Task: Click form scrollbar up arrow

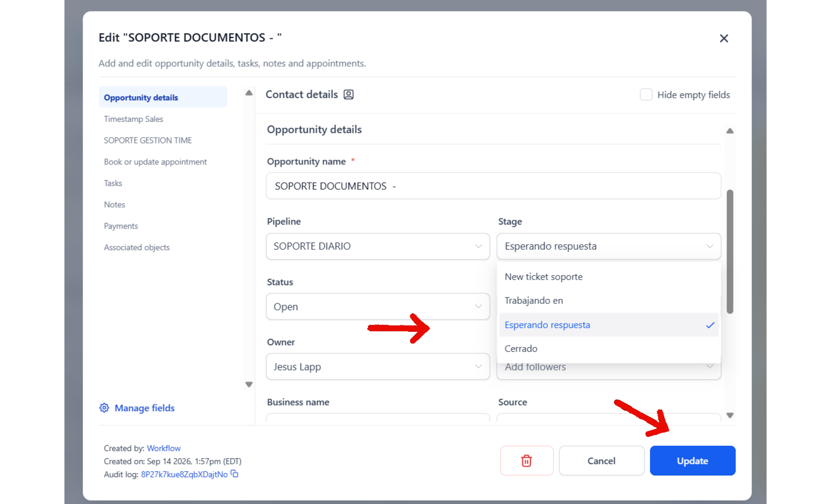Action: (730, 131)
